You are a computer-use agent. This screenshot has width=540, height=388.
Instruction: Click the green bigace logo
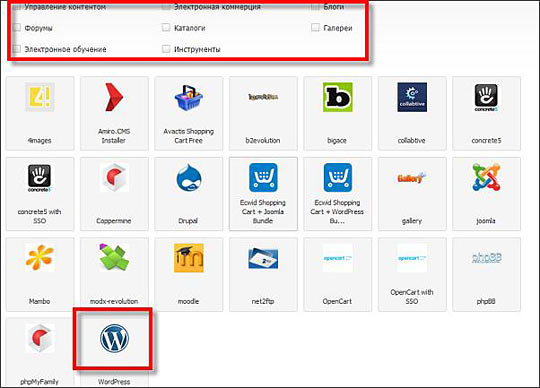(338, 97)
